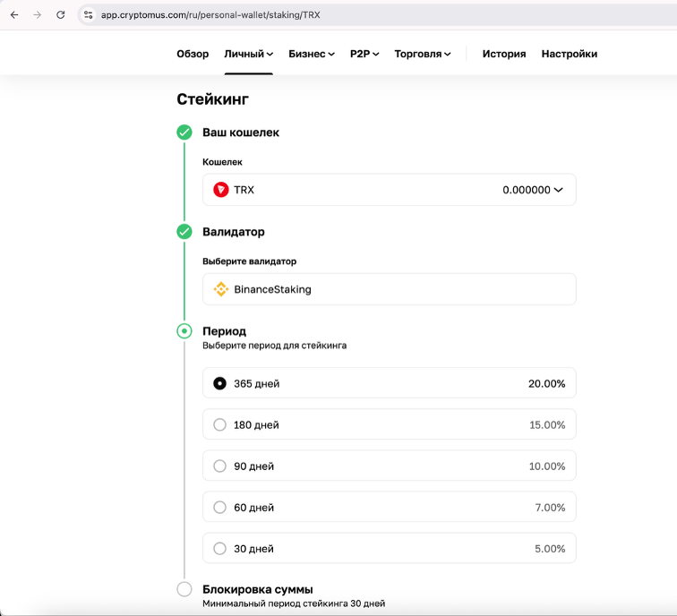Expand the Торговля menu dropdown
Screen dimensions: 677x616
point(423,54)
